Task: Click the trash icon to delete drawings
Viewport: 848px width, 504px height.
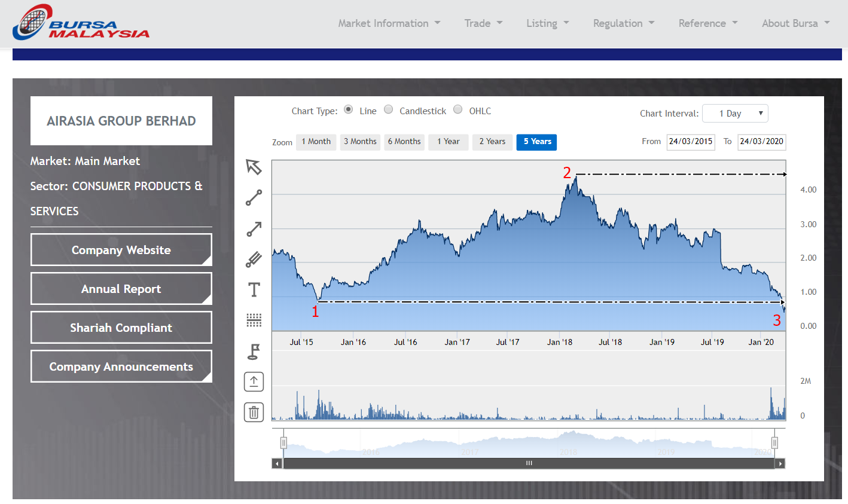Action: 254,412
